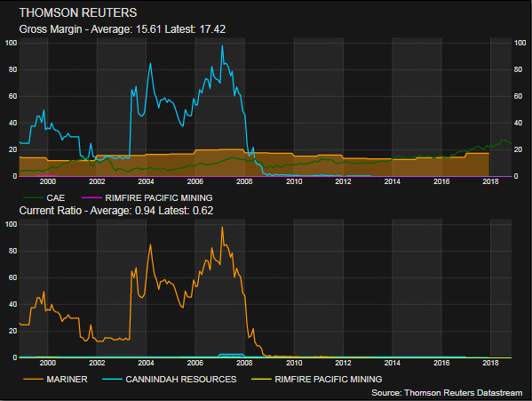Click the CANNINDAH RESOURCES legend label
Screen dimensions: 532x401
click(x=181, y=380)
